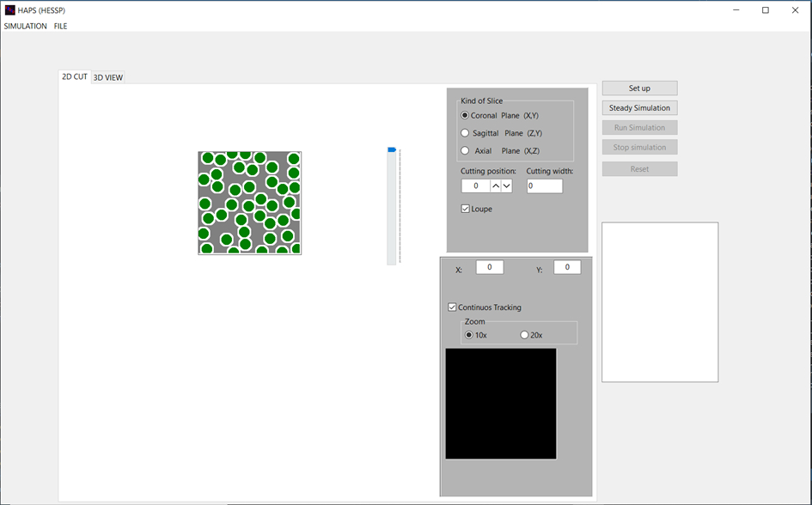
Task: Switch to the 3D VIEW tab
Action: [x=108, y=77]
